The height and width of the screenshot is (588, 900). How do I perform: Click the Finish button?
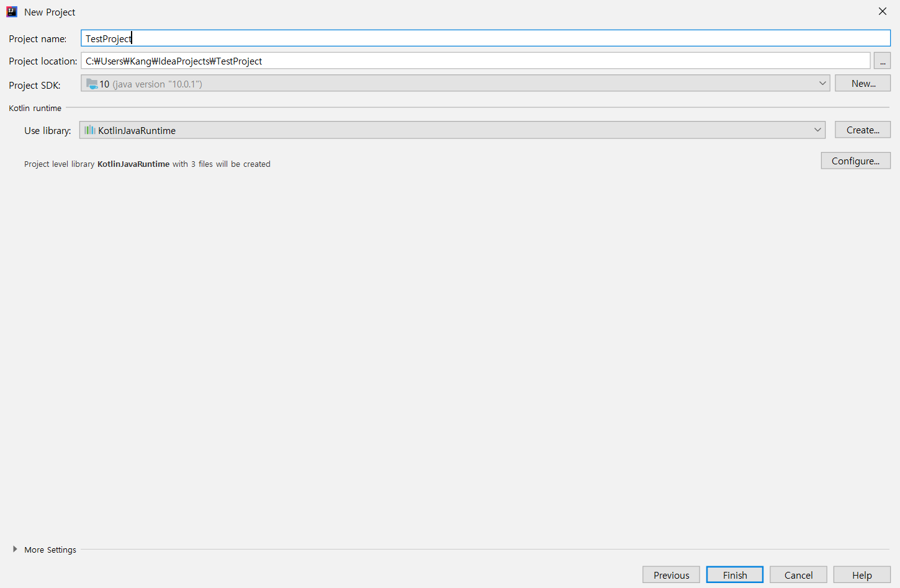click(x=735, y=575)
